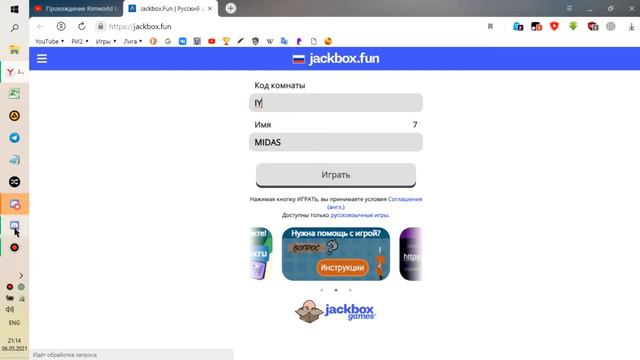The width and height of the screenshot is (640, 360).
Task: Click the jackbox games footer logo
Action: point(336,311)
